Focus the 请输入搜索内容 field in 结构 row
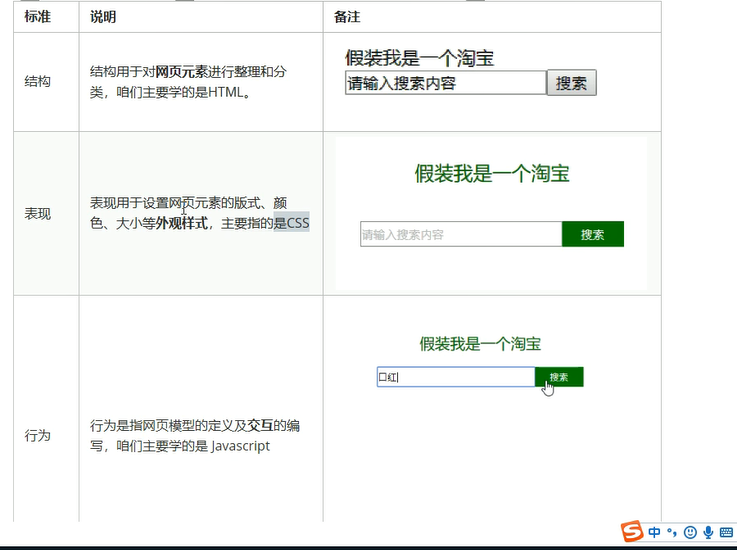The image size is (737, 550). [x=446, y=83]
